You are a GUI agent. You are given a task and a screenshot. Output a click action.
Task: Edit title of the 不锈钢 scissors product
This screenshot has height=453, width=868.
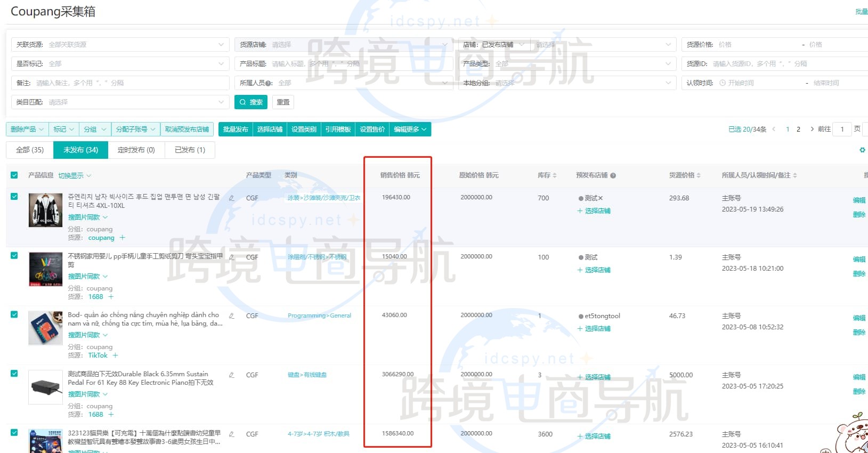(x=232, y=257)
